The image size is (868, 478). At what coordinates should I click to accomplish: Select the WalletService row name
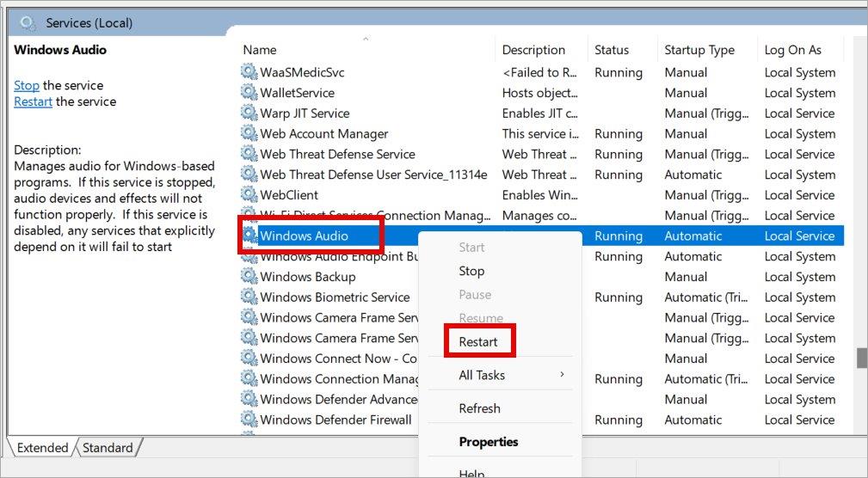click(298, 93)
